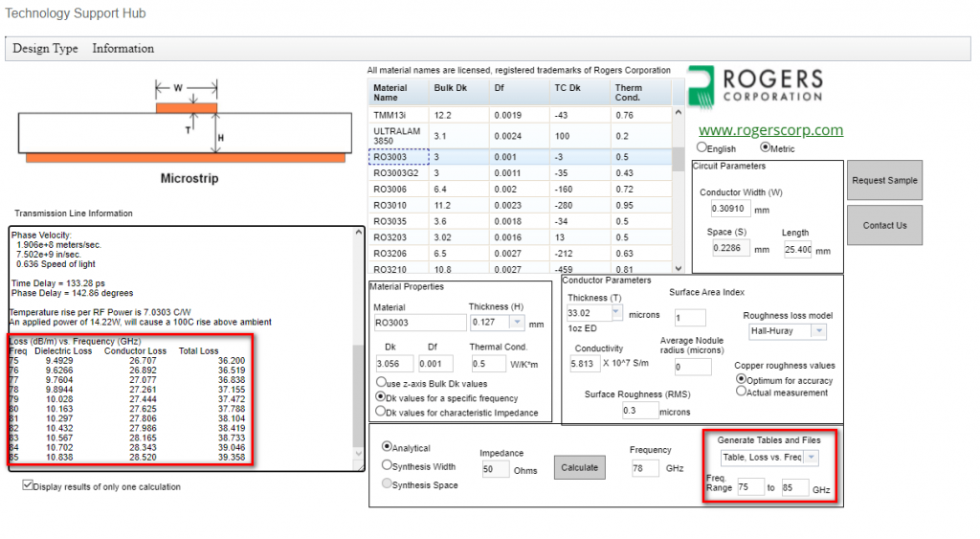Open the www.rogerscorp.com link
The height and width of the screenshot is (539, 980).
pyautogui.click(x=770, y=129)
